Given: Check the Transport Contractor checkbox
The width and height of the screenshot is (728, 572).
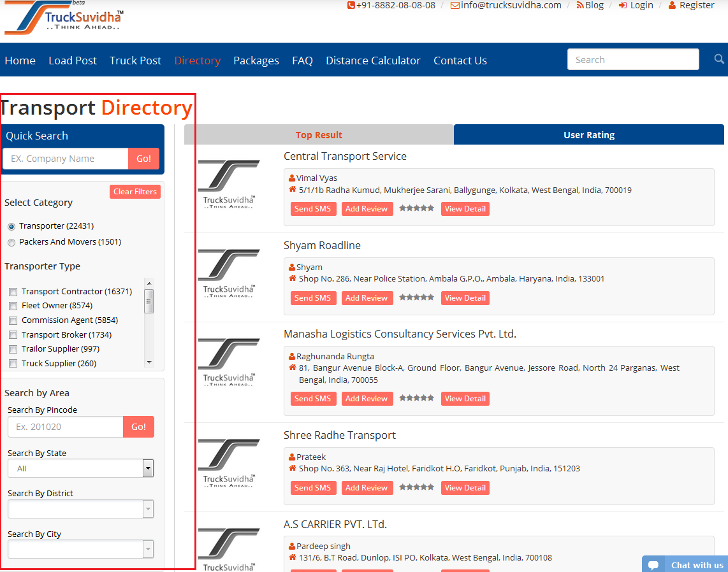Looking at the screenshot, I should tap(13, 292).
